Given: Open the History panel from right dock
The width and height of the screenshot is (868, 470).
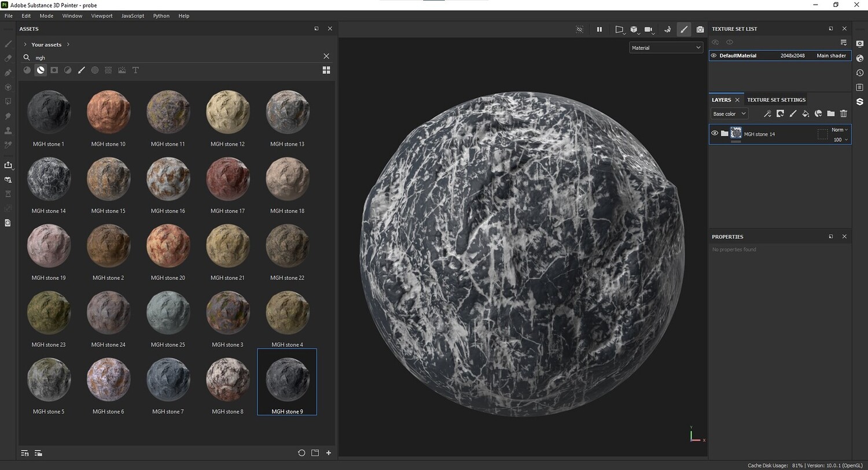Looking at the screenshot, I should (860, 73).
